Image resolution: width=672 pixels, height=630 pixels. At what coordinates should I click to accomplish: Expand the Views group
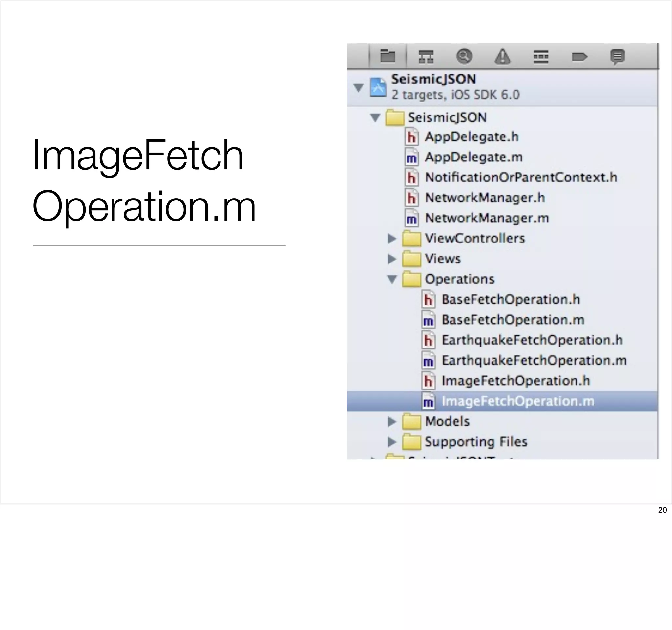(392, 259)
